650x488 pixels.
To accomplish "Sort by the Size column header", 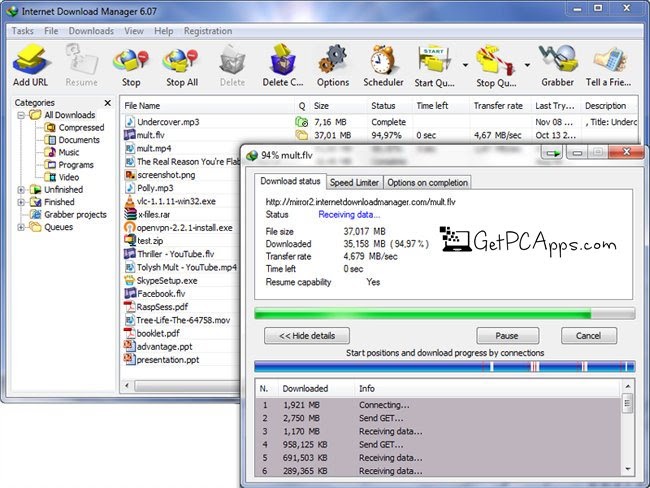I will tap(338, 106).
